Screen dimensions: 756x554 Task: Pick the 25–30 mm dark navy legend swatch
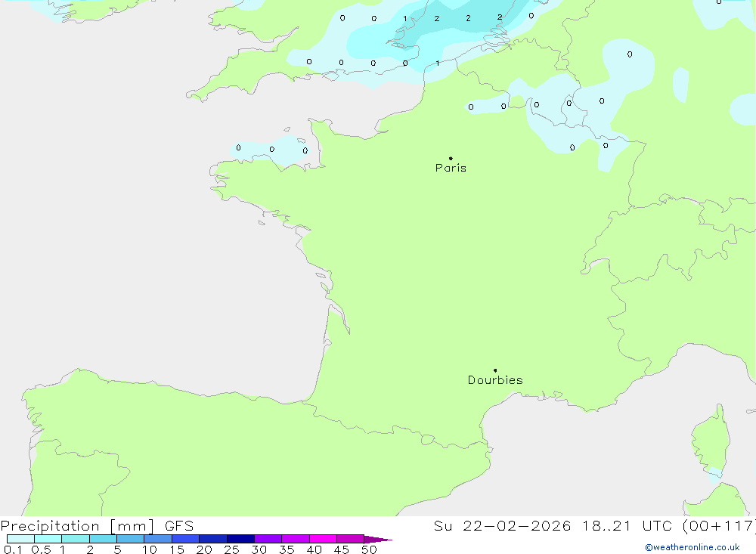[240, 539]
